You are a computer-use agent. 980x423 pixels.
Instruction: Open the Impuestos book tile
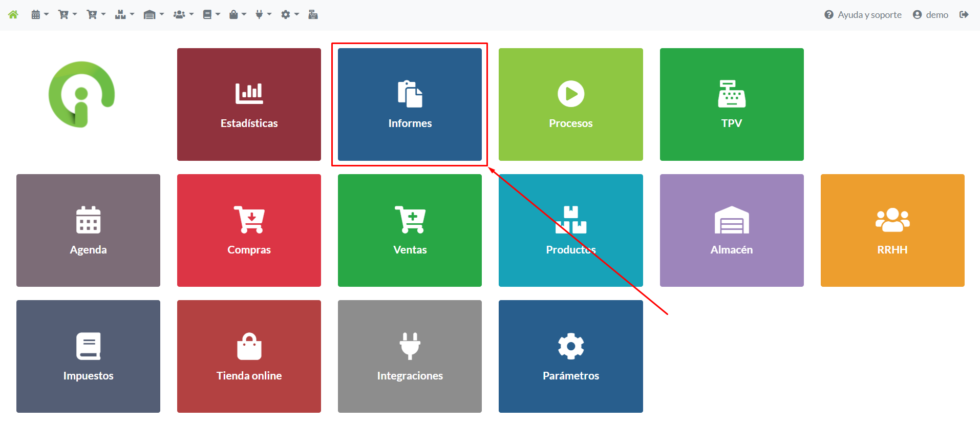pos(88,356)
